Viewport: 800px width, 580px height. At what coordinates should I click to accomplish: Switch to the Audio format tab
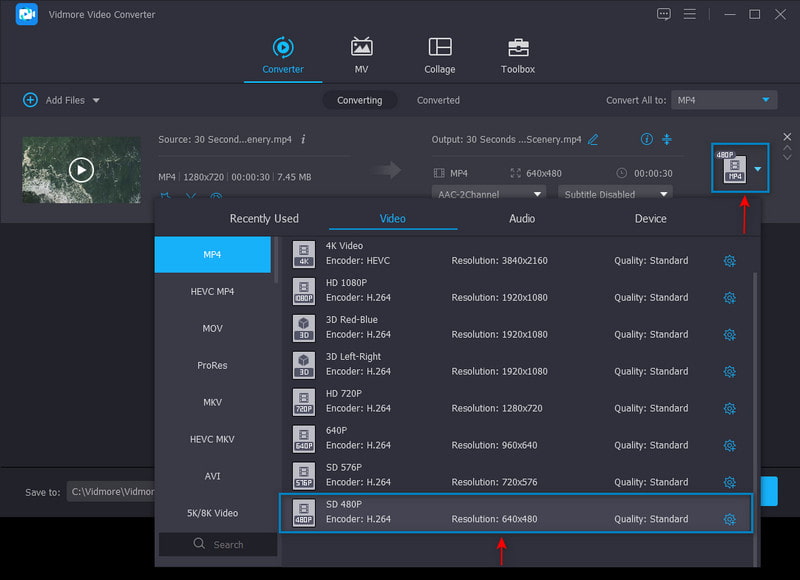click(x=521, y=218)
